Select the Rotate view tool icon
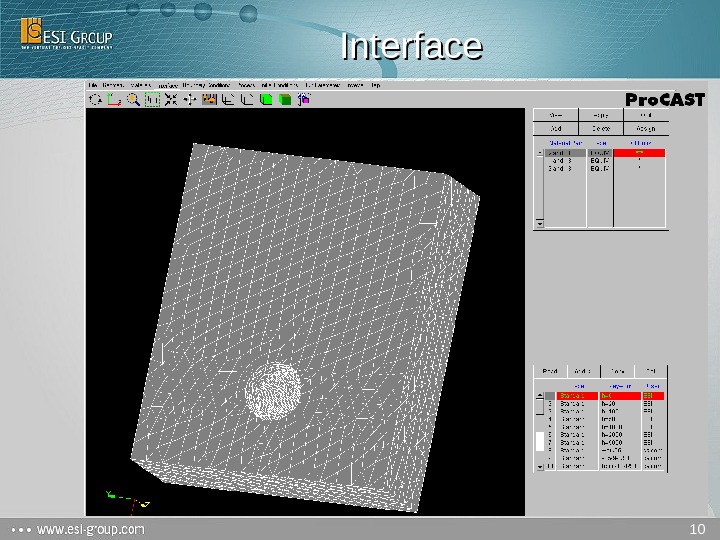The image size is (720, 540). click(x=96, y=99)
